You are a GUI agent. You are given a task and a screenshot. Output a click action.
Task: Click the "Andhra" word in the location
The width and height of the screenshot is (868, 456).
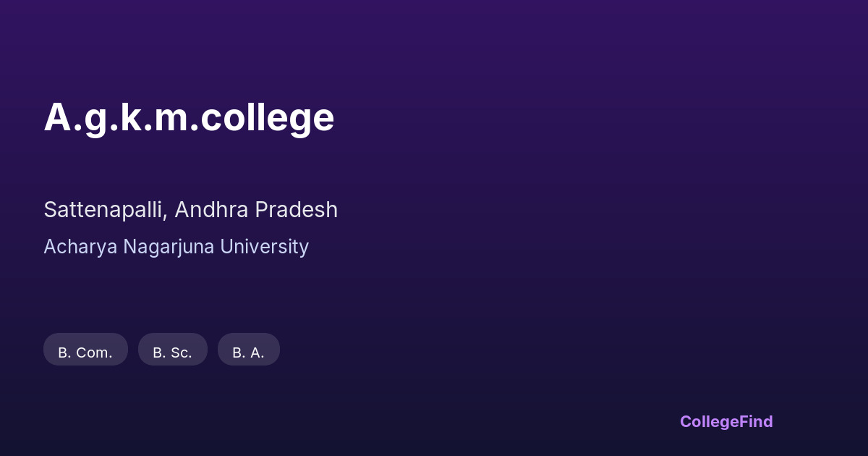[210, 210]
